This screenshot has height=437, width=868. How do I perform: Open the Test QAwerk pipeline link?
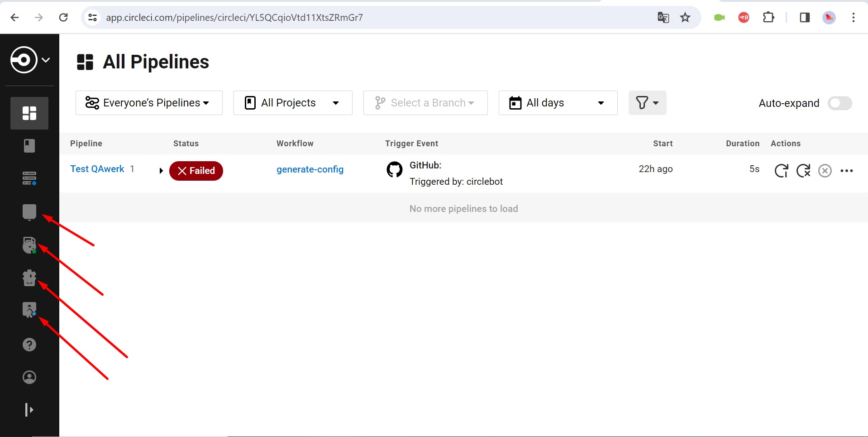97,169
